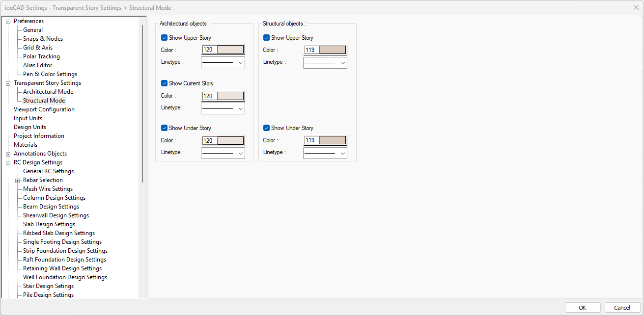This screenshot has height=316, width=644.
Task: Open architectural upper story Linetype dropdown
Action: coord(223,62)
